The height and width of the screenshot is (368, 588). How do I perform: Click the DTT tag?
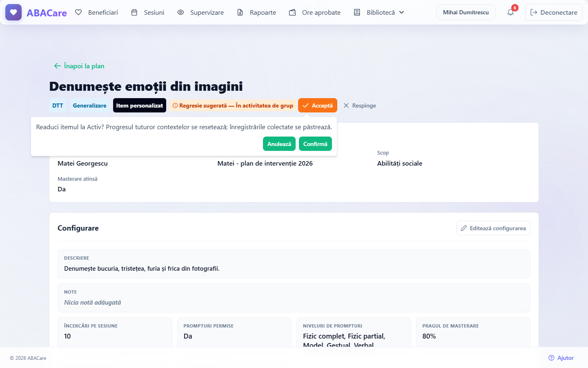[x=58, y=105]
